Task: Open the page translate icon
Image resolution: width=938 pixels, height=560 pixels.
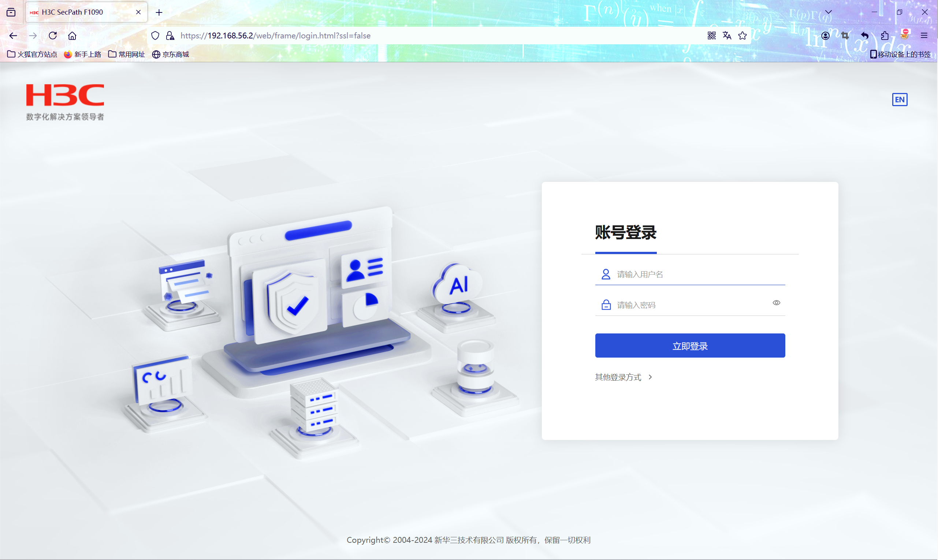Action: tap(727, 36)
